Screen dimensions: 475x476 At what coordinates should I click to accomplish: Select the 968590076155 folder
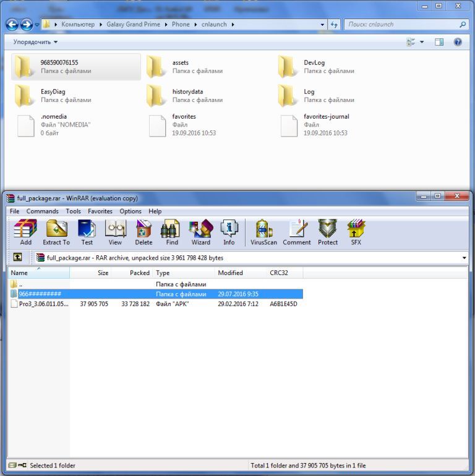pos(76,67)
